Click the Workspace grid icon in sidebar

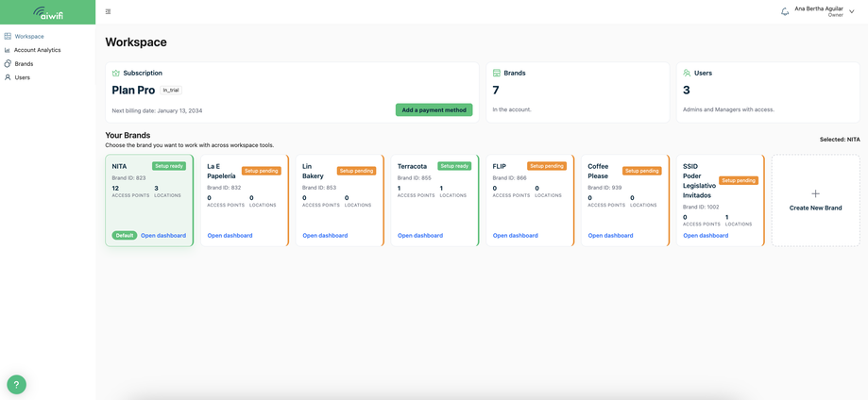(x=8, y=37)
